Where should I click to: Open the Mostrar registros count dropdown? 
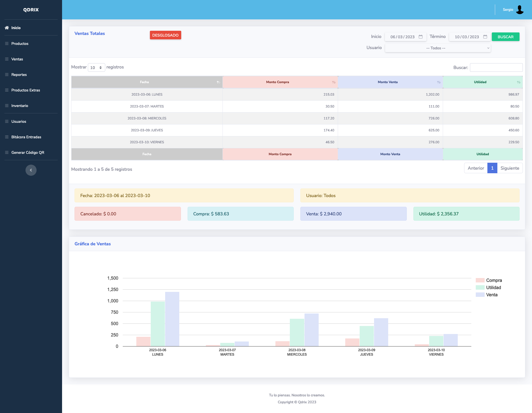point(96,67)
